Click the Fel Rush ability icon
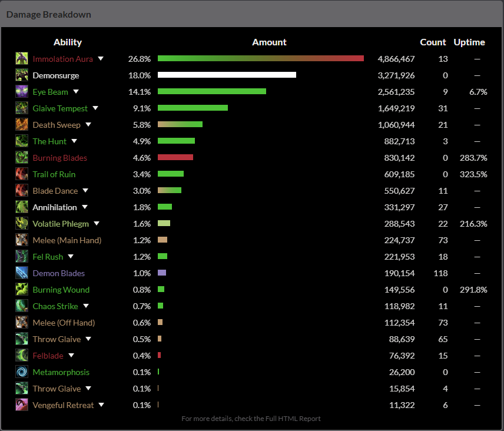Viewport: 504px width, 431px height. [x=22, y=257]
